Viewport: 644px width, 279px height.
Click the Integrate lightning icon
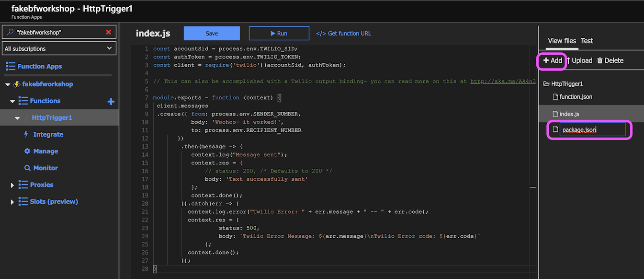coord(26,134)
